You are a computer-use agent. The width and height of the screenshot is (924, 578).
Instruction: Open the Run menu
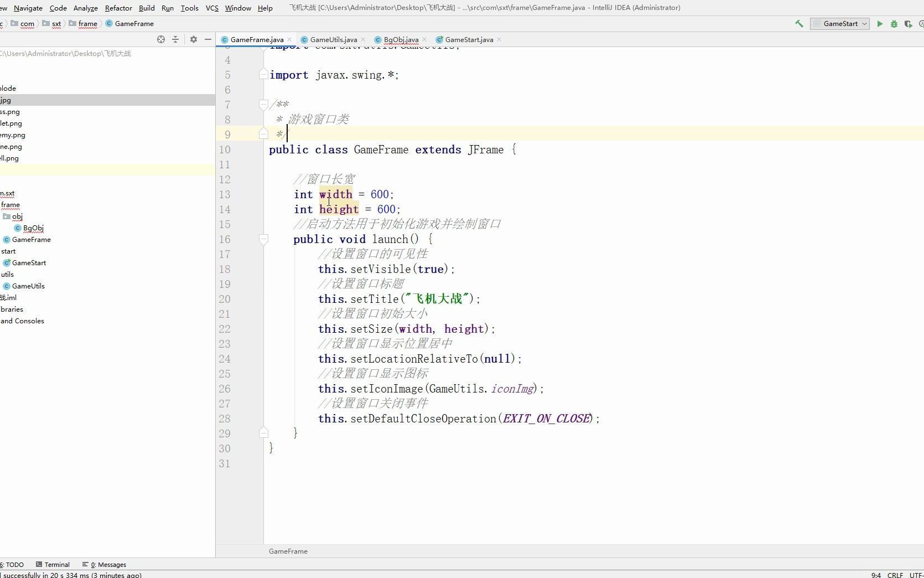coord(168,8)
